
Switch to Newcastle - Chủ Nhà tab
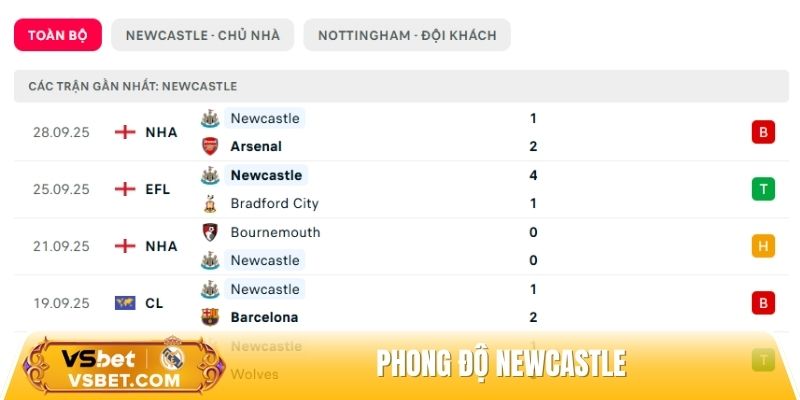coord(202,35)
